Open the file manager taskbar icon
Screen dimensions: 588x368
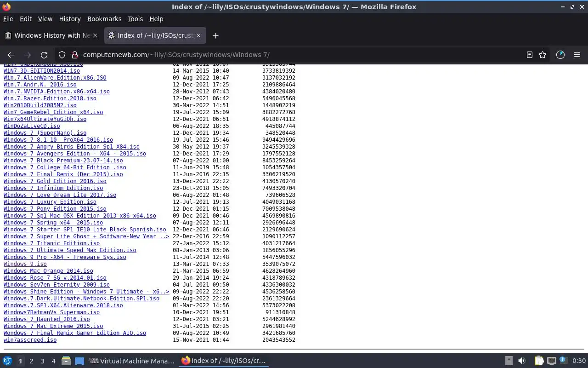coord(66,361)
